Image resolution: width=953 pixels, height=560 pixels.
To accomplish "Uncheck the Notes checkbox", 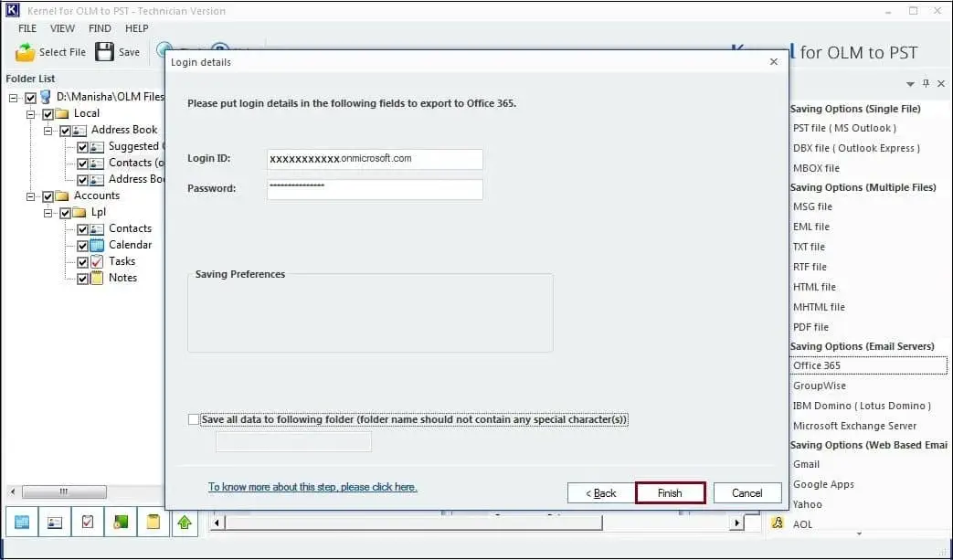I will (82, 279).
